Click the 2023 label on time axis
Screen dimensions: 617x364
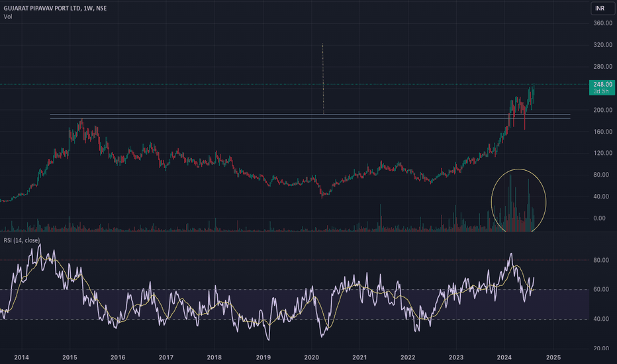point(455,357)
